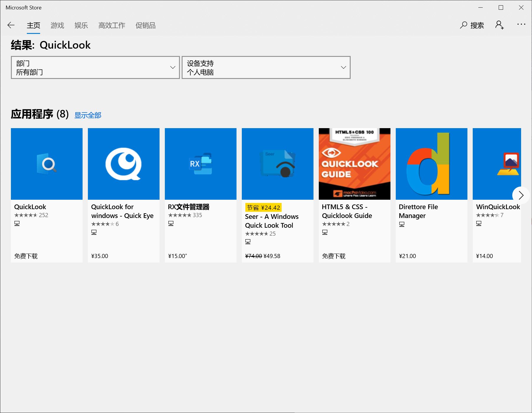
Task: Open the WinQuickLook title
Action: tap(498, 207)
